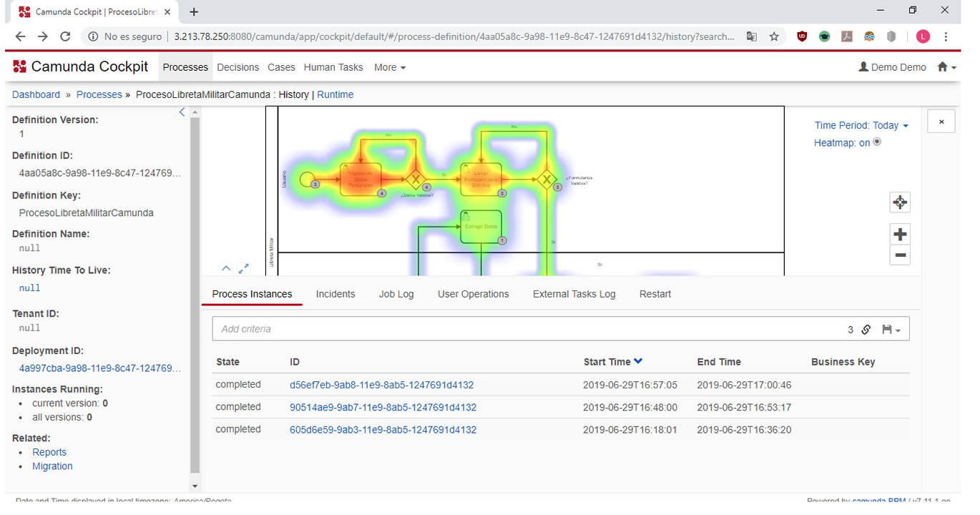980x515 pixels.
Task: Close the right panel with x button
Action: click(x=941, y=122)
